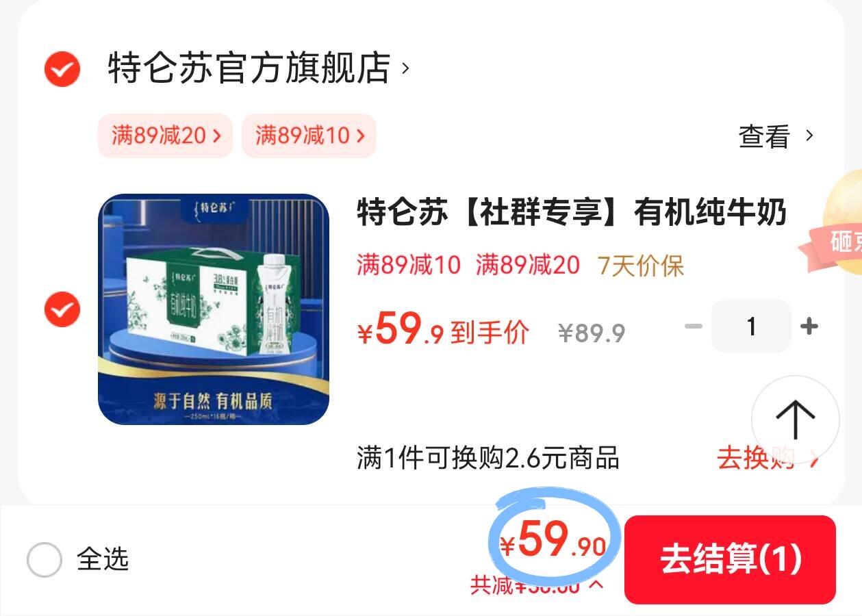This screenshot has height=616, width=862.
Task: Open the 特仑苏【社群专享】有机纯牛奶 product title
Action: tap(572, 212)
